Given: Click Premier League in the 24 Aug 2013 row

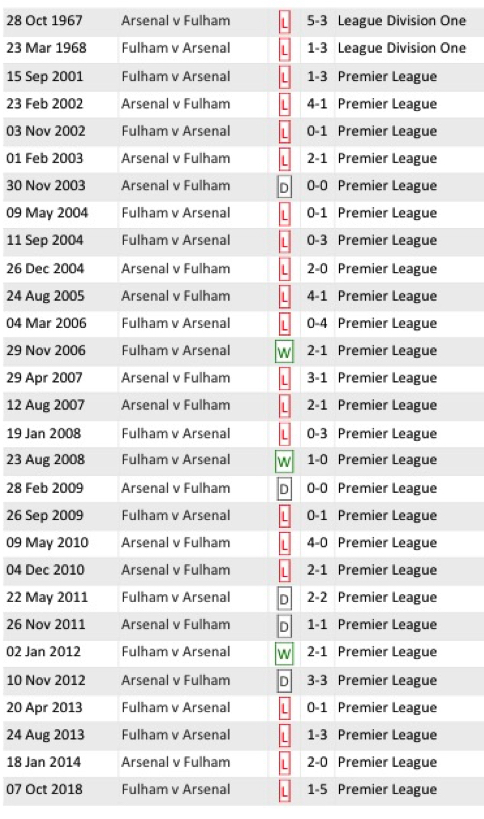Looking at the screenshot, I should 387,735.
